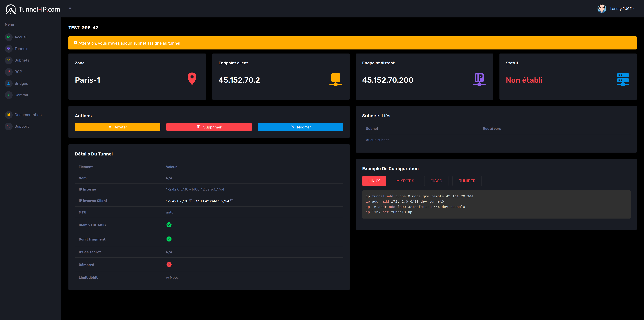Copy the IPv4 client address 172.42.0.6/30
Viewport: 644px width, 320px height.
(191, 200)
